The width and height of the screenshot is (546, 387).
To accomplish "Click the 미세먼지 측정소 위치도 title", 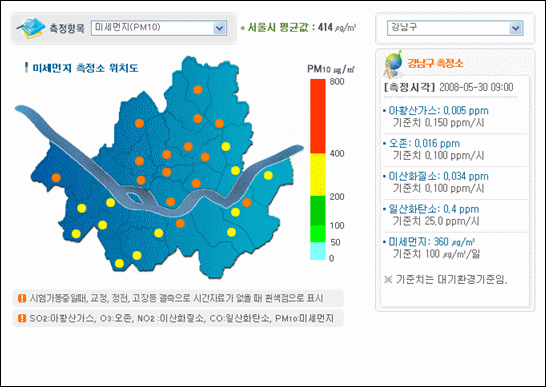I will pos(85,68).
